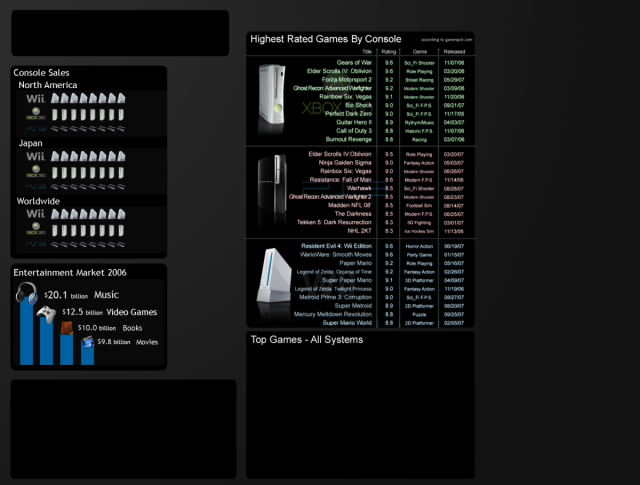Click the "WarioWare: Smooth Moves" title
Viewport: 640px width, 485px height.
tap(336, 254)
